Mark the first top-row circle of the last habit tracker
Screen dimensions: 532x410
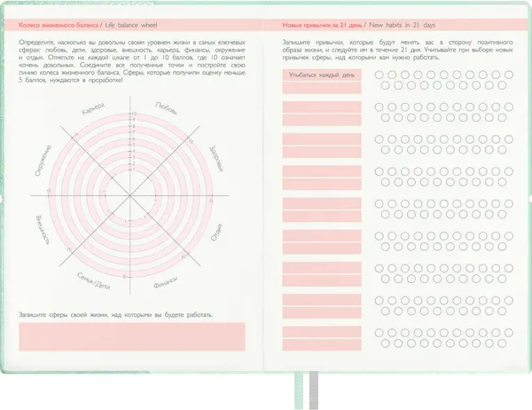pyautogui.click(x=379, y=333)
